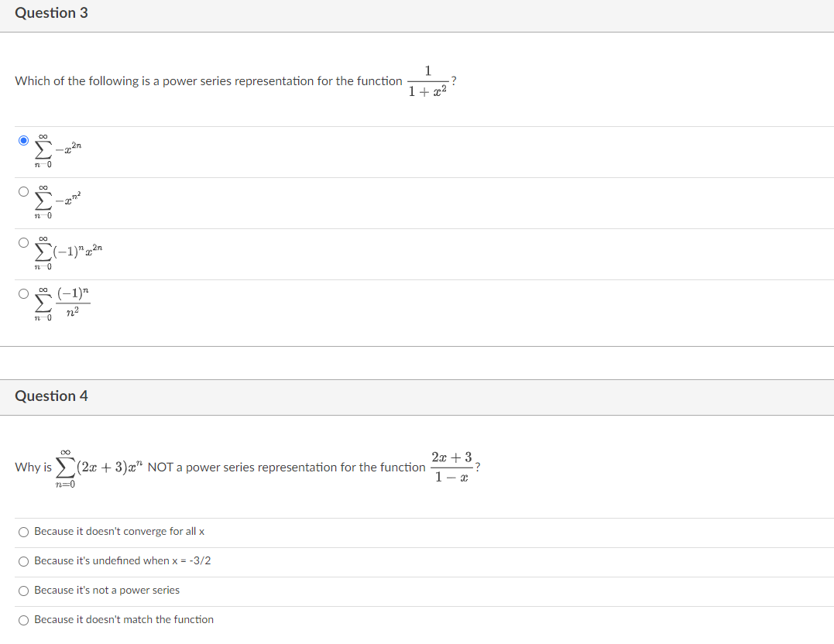
Task: Click the Question 4 header
Action: 52,396
